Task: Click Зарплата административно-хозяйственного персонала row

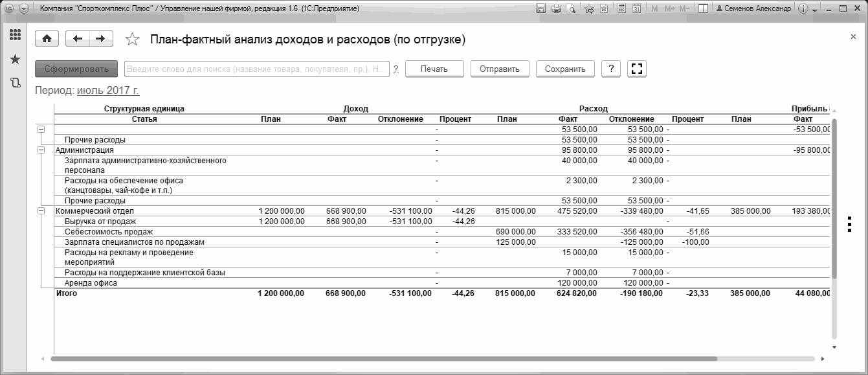Action: (145, 165)
